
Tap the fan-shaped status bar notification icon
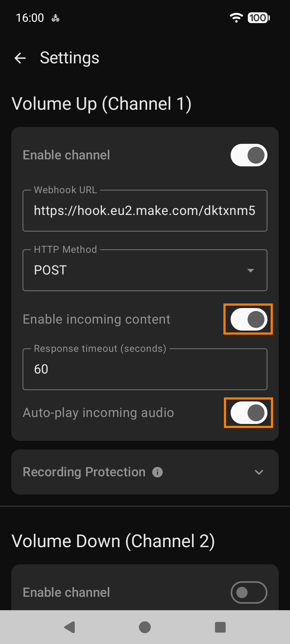pyautogui.click(x=56, y=18)
